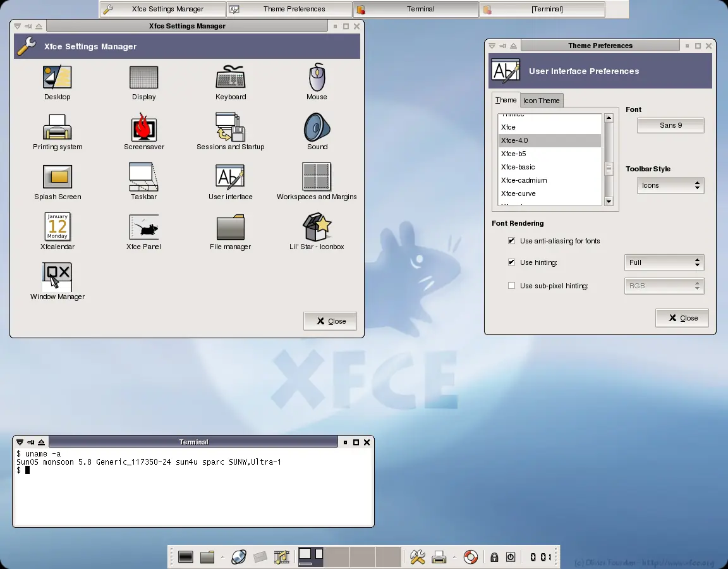Open file manager folder icon in panel
Image resolution: width=728 pixels, height=569 pixels.
point(207,557)
